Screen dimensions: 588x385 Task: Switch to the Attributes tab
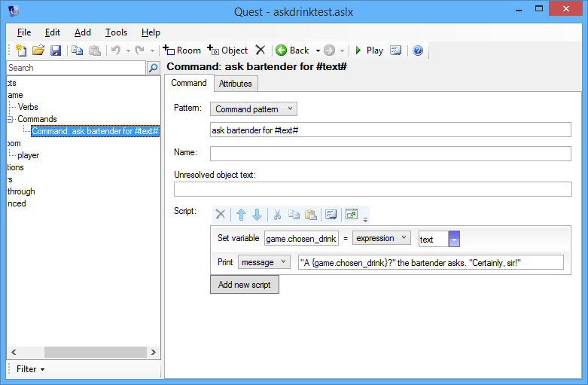point(235,84)
